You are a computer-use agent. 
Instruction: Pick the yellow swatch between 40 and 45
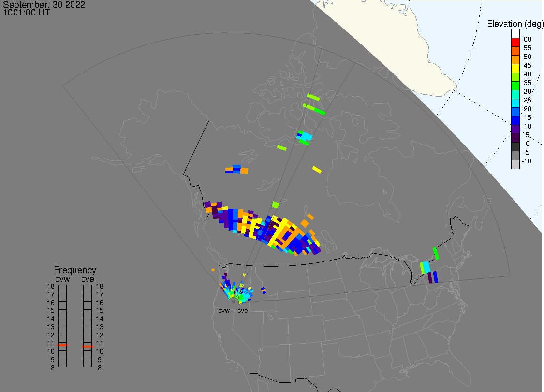(515, 68)
